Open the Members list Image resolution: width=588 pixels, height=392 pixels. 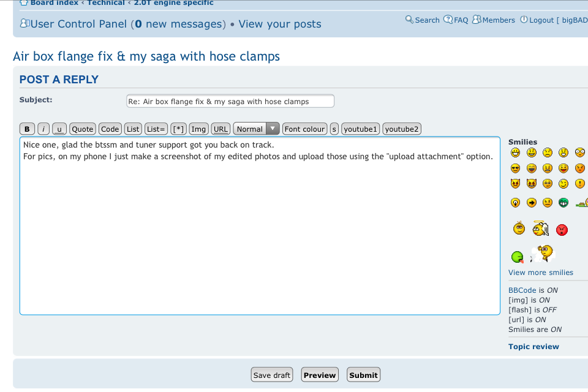(494, 20)
